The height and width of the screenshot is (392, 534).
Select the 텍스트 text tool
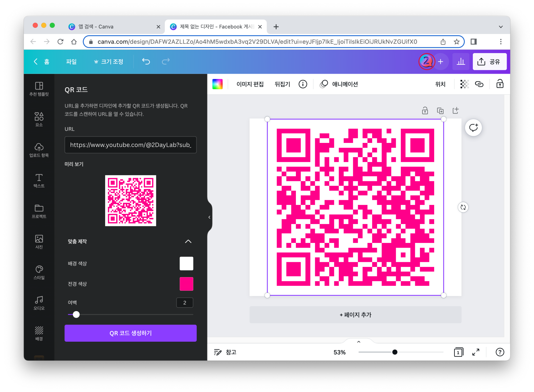click(x=39, y=180)
